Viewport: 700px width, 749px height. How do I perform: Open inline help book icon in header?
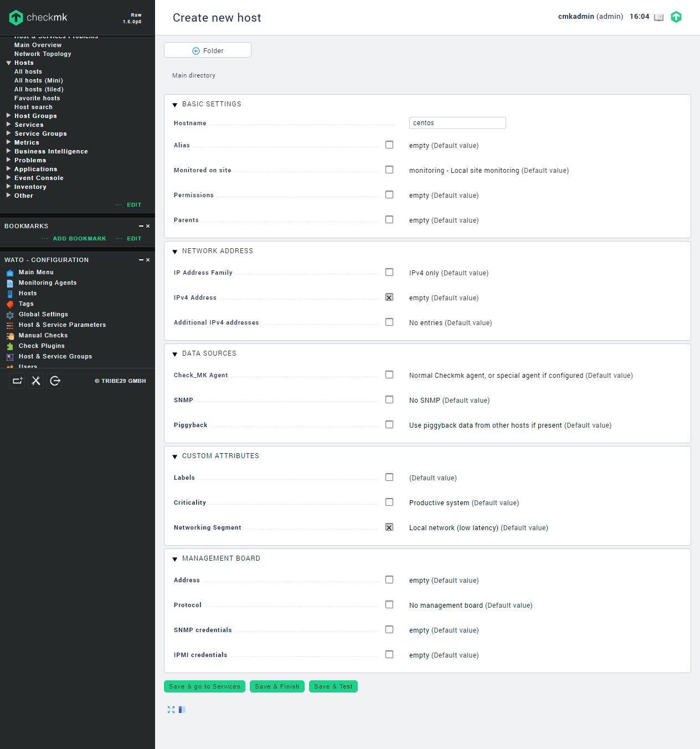(x=658, y=17)
